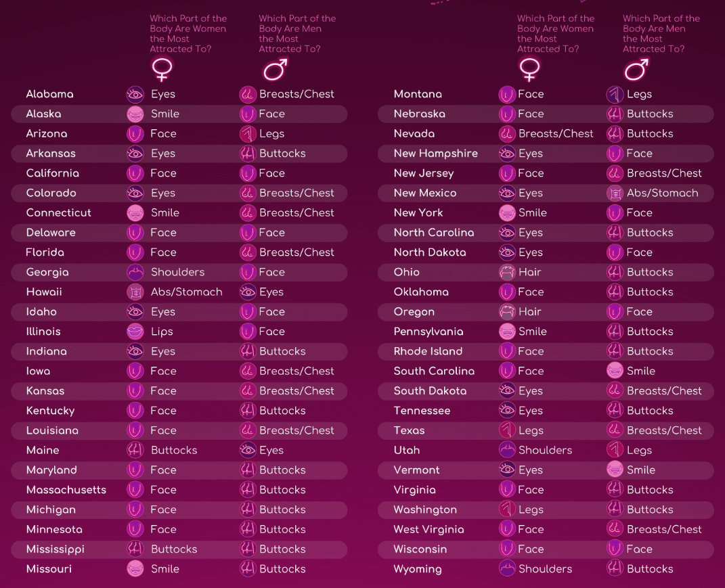Screen dimensions: 725x588
Task: Click the eye icon in the Alabama row
Action: click(135, 94)
